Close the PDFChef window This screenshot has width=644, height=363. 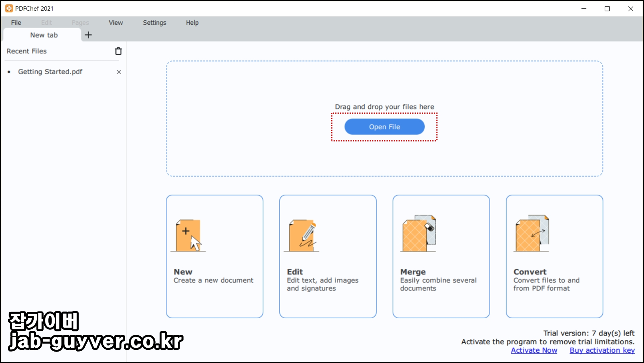[631, 9]
